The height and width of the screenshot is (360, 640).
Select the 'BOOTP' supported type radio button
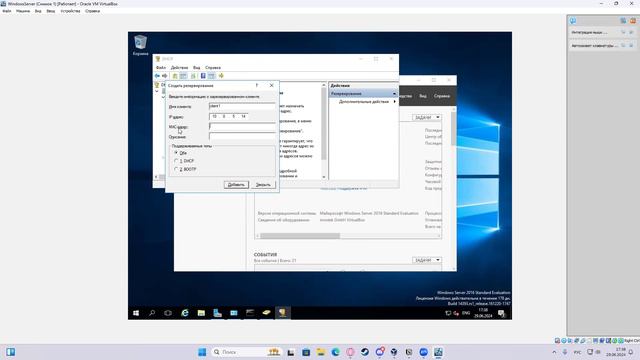(176, 169)
